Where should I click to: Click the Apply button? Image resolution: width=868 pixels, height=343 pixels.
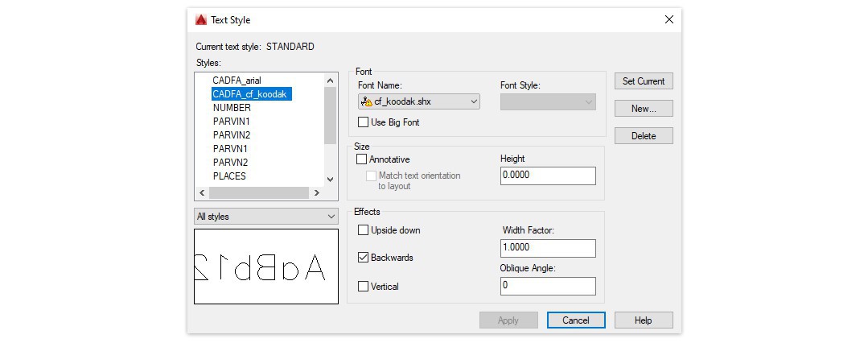click(x=508, y=320)
